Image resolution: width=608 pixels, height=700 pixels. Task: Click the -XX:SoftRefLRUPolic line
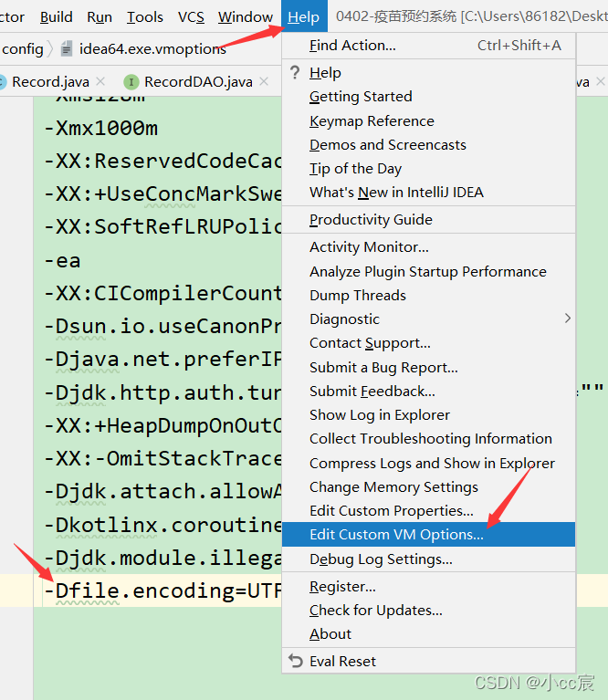coord(162,226)
